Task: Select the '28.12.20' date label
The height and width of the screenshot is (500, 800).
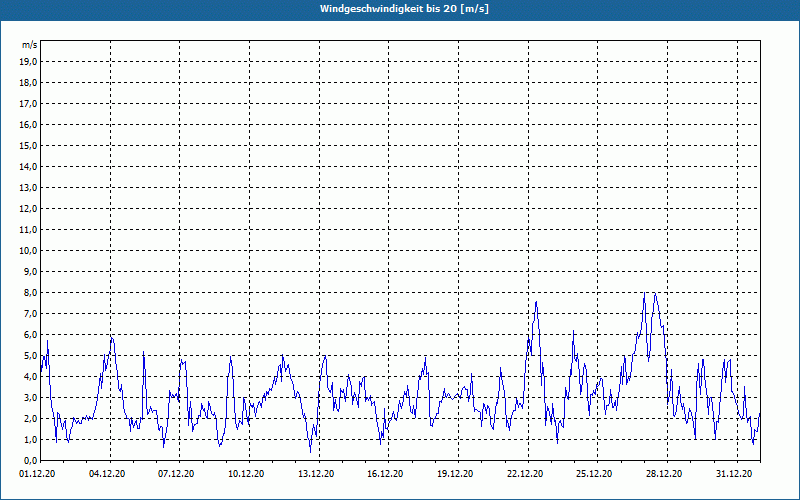Action: coord(664,473)
